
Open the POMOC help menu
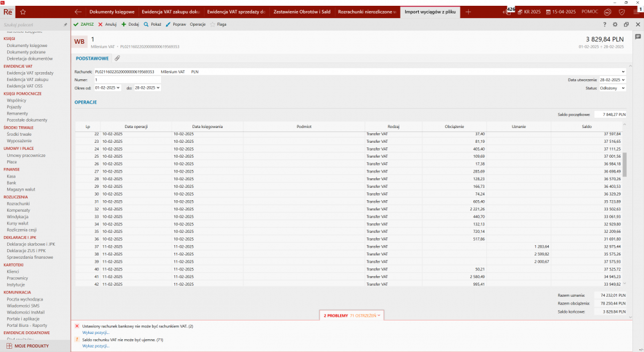590,12
